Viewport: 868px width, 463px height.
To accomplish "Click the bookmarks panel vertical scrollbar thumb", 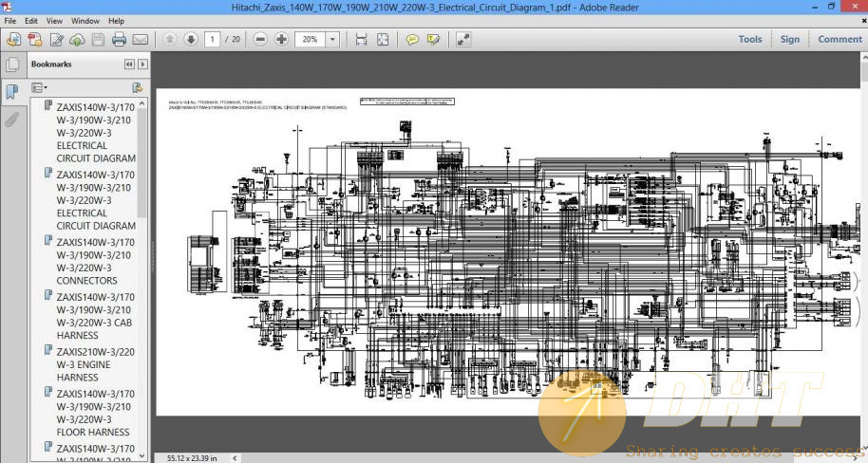I will [x=142, y=163].
